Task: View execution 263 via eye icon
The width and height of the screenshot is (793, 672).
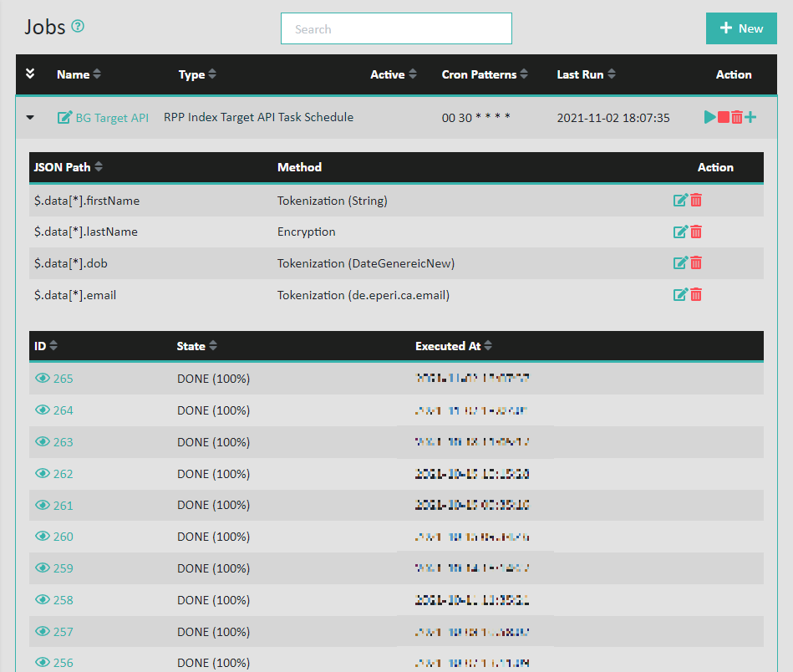Action: [x=43, y=442]
